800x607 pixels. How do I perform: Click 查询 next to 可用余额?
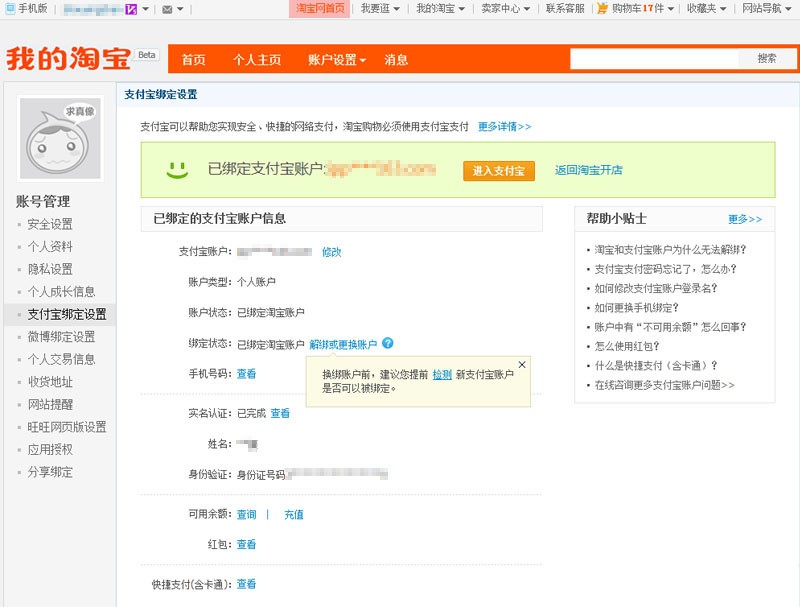click(x=246, y=515)
